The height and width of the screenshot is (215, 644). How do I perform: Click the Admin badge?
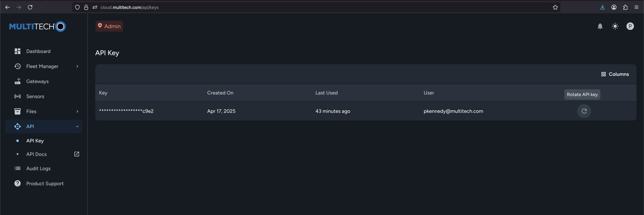(x=109, y=26)
